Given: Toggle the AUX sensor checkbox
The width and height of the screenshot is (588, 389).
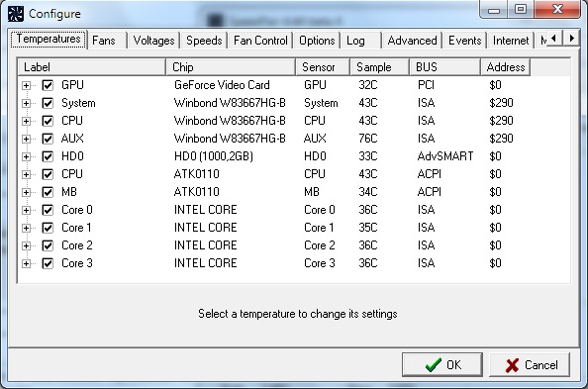Looking at the screenshot, I should pyautogui.click(x=48, y=139).
